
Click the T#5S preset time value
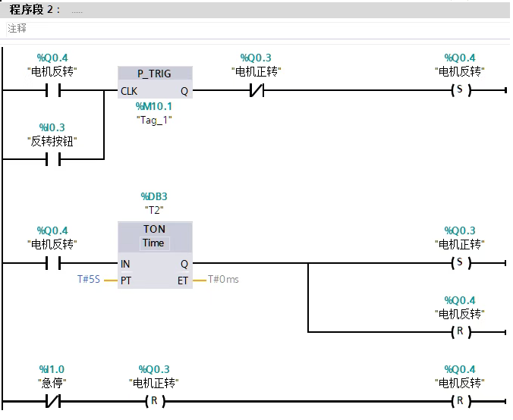tap(90, 280)
